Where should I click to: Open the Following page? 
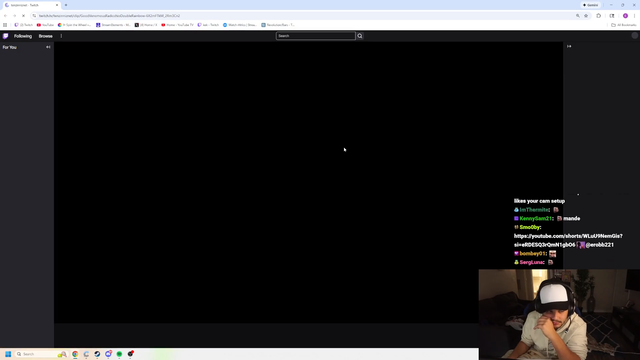[x=23, y=36]
